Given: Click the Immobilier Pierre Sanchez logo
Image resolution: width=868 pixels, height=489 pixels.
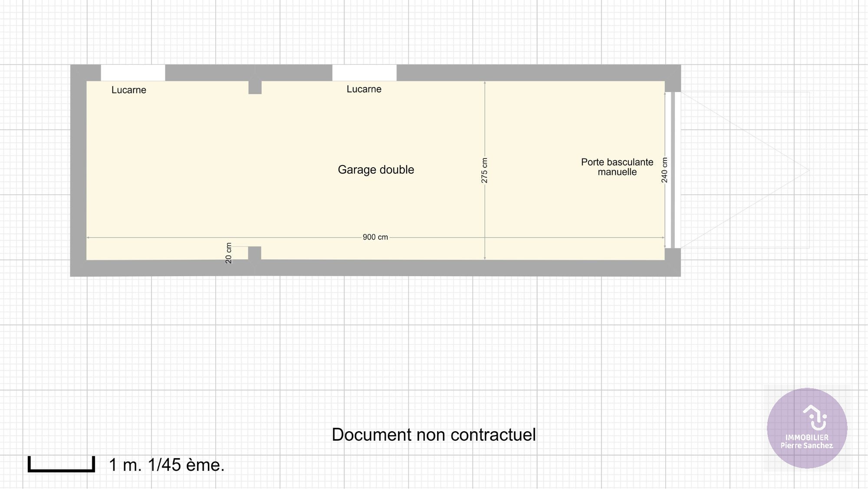Looking at the screenshot, I should 807,428.
